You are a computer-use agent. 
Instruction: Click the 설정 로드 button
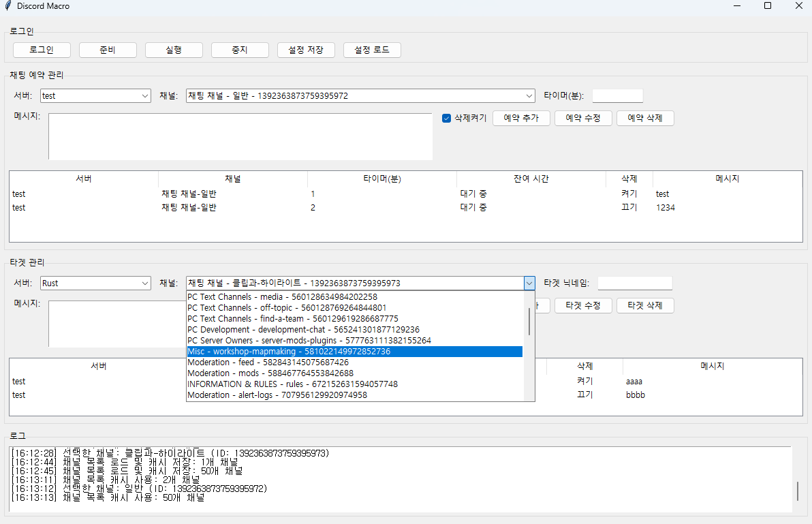[372, 50]
